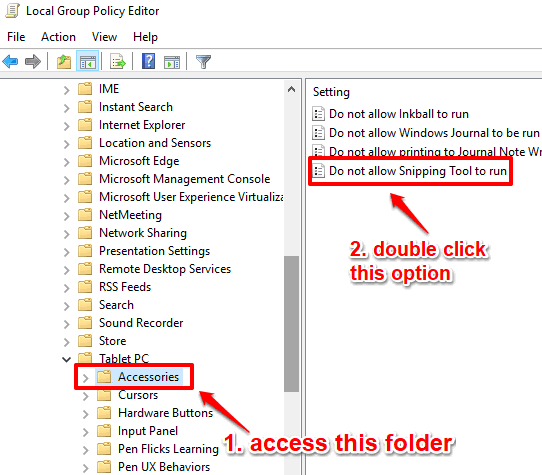542x475 pixels.
Task: Toggle Show/Hide Console Tree icon
Action: tap(87, 62)
